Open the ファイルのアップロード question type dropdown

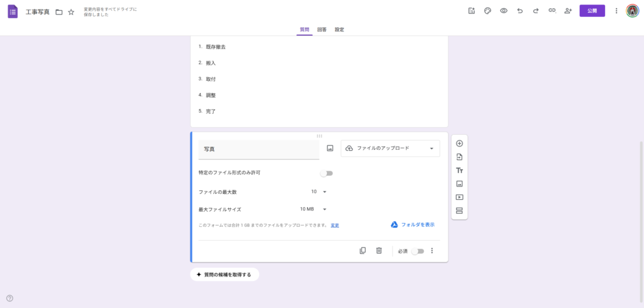click(390, 149)
